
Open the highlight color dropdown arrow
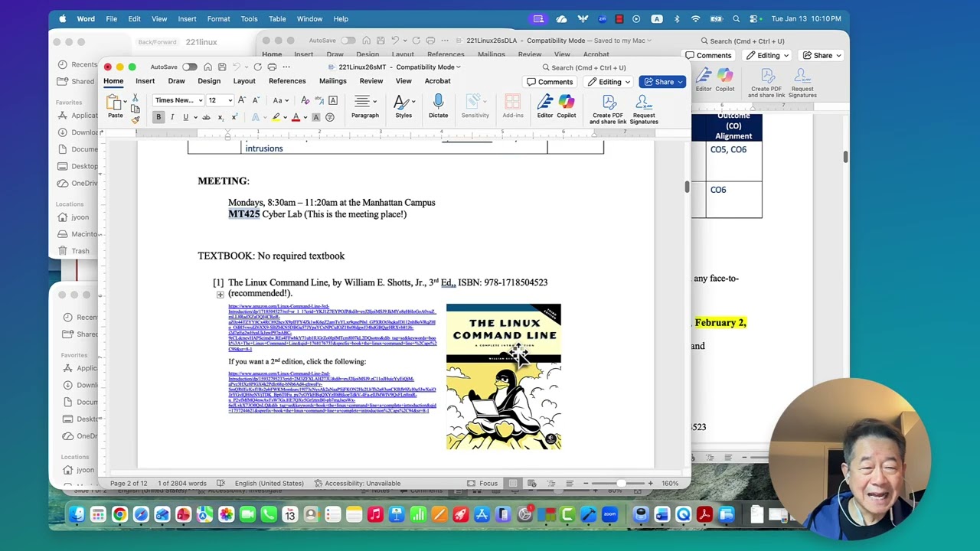[x=286, y=117]
